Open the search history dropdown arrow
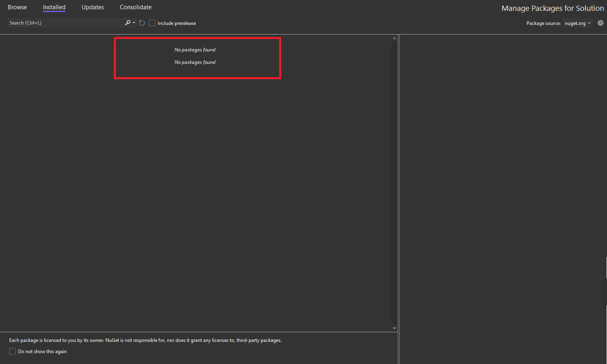The image size is (607, 364). pyautogui.click(x=134, y=23)
